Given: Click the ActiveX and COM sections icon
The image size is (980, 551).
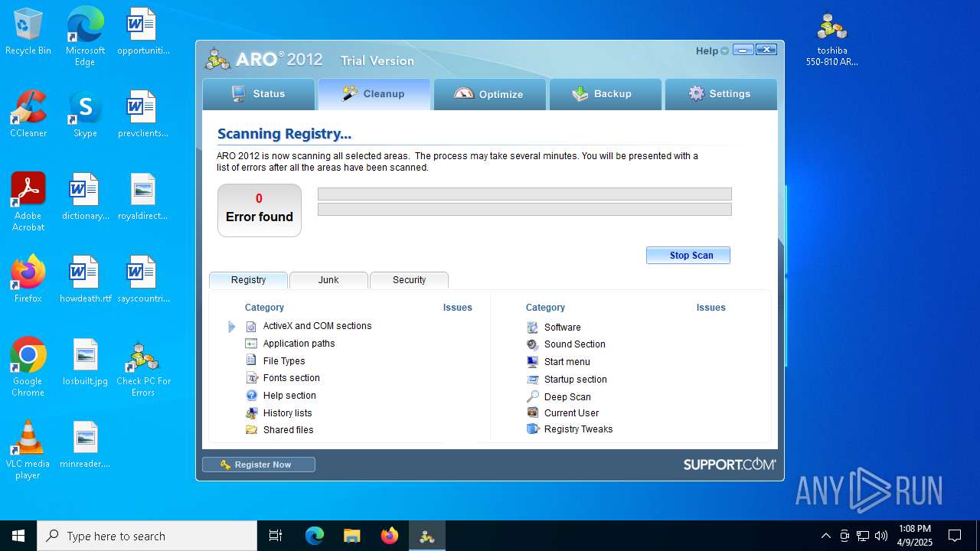Looking at the screenshot, I should 251,326.
